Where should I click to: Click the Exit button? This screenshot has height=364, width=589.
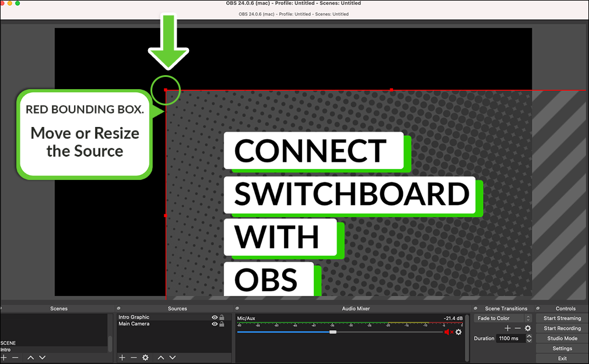(x=562, y=358)
